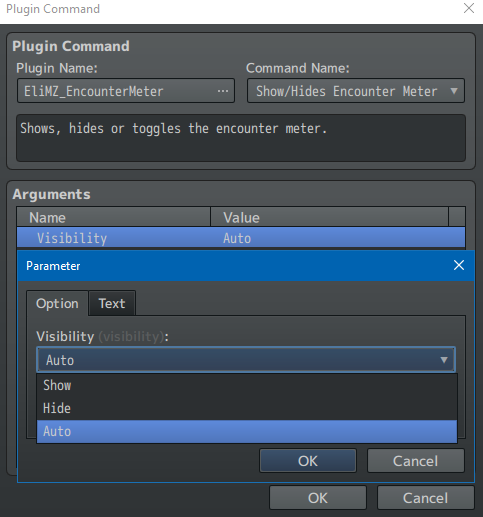This screenshot has height=517, width=483.
Task: Click Cancel in Plugin Command window
Action: tap(426, 498)
